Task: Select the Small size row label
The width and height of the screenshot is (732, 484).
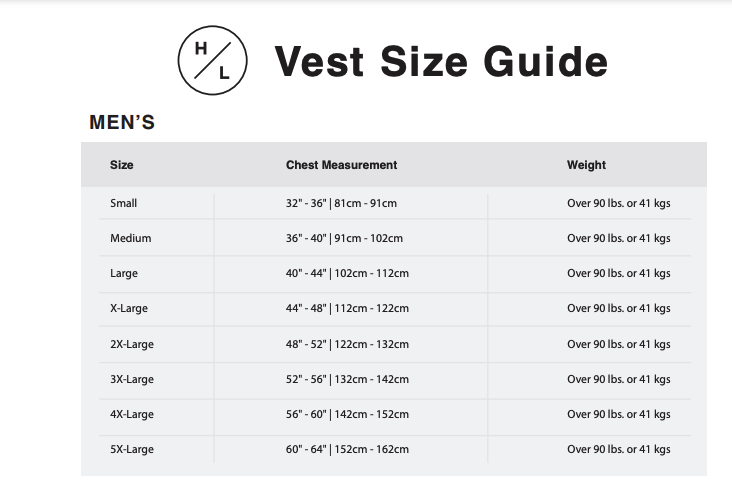Action: pos(124,203)
